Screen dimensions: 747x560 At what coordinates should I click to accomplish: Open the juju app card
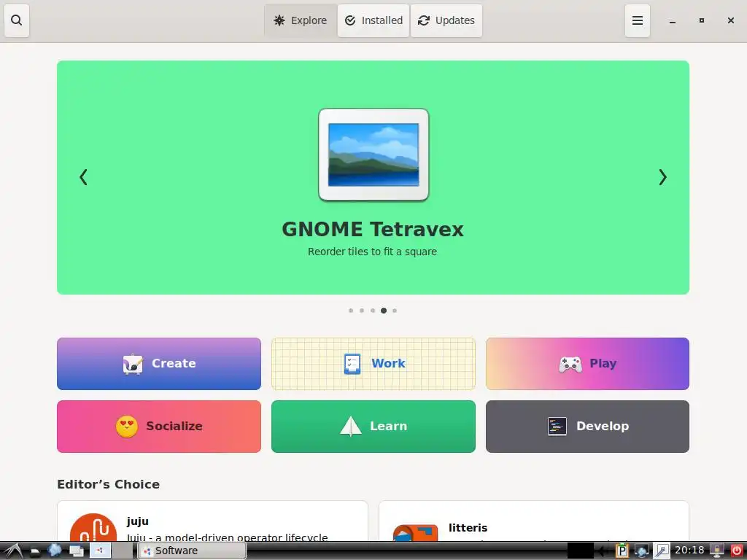tap(212, 521)
